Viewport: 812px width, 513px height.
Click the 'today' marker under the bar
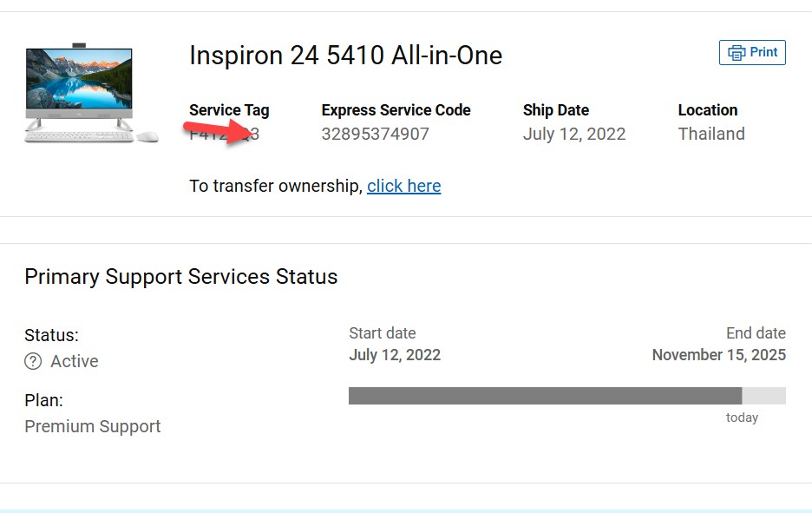pyautogui.click(x=742, y=418)
